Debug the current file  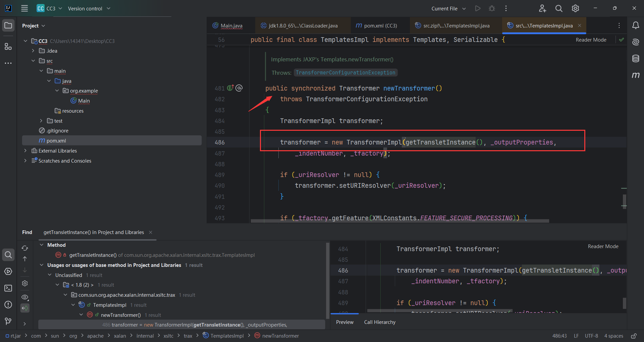click(x=492, y=8)
